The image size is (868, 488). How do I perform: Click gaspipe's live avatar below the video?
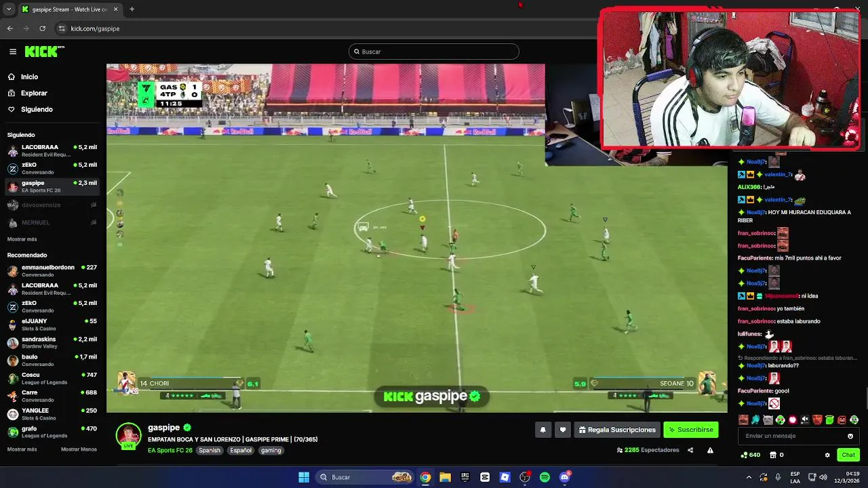click(x=128, y=436)
